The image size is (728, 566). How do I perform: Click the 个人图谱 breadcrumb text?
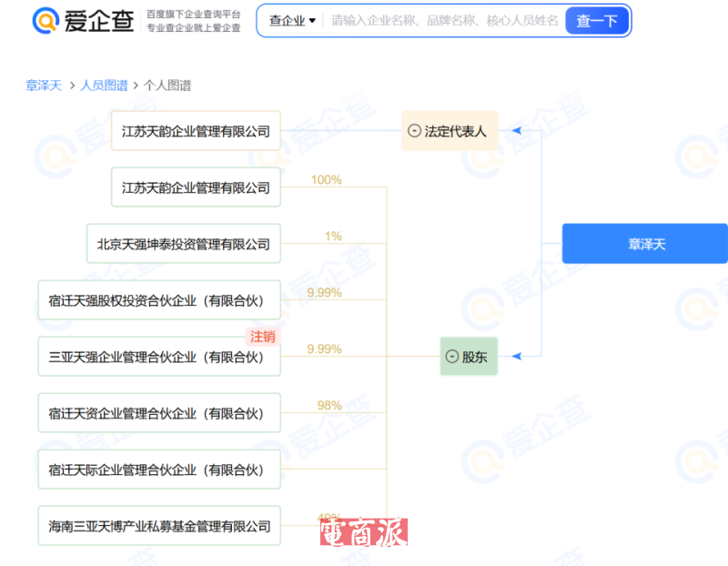(167, 86)
